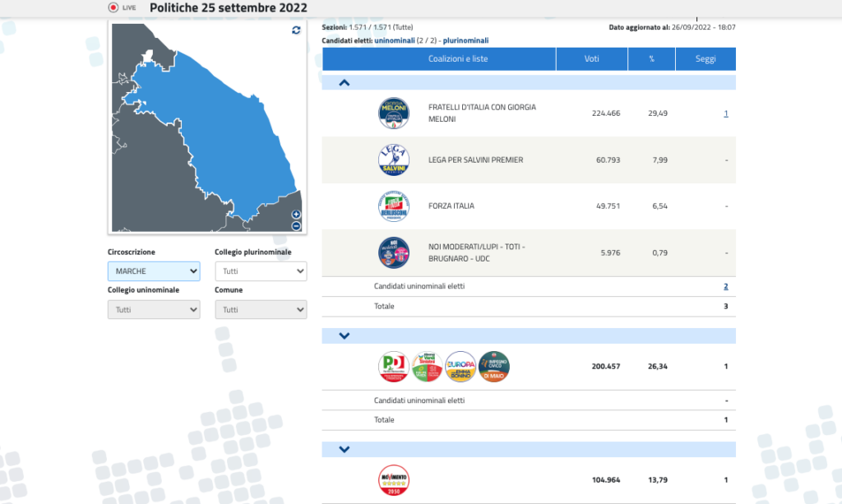The width and height of the screenshot is (842, 504).
Task: Click the Fratelli d'Italia party logo
Action: pos(394,113)
